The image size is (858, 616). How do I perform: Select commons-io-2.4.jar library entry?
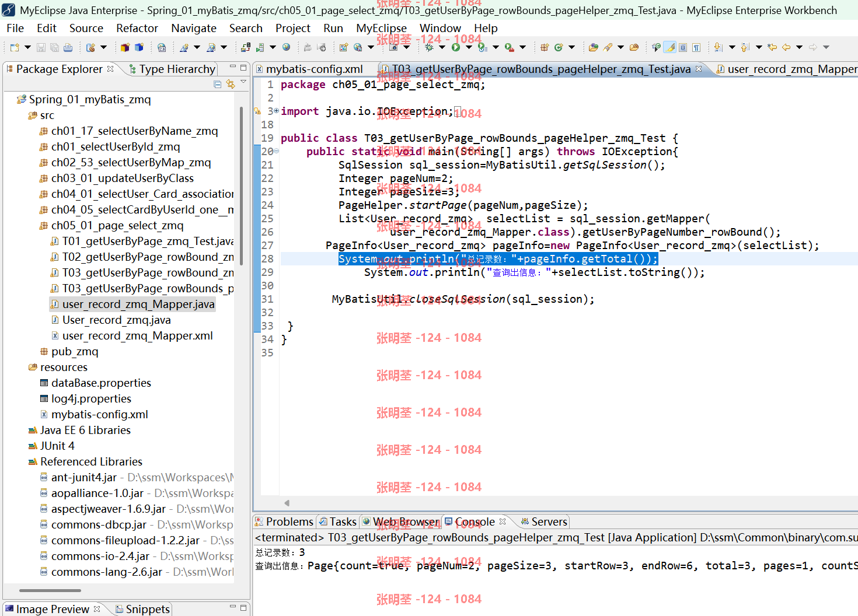pos(137,556)
